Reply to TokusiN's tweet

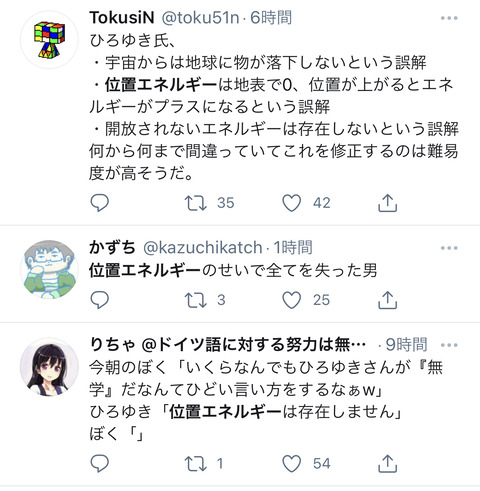click(100, 203)
